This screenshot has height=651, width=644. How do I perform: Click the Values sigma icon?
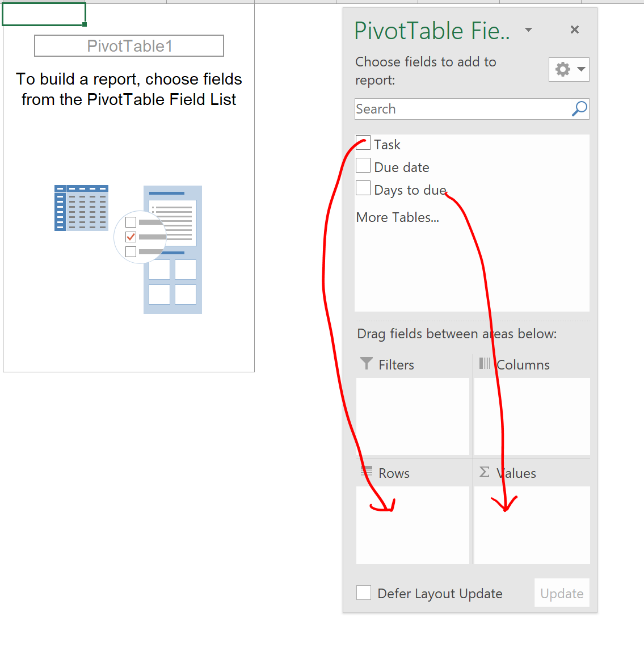pos(485,472)
